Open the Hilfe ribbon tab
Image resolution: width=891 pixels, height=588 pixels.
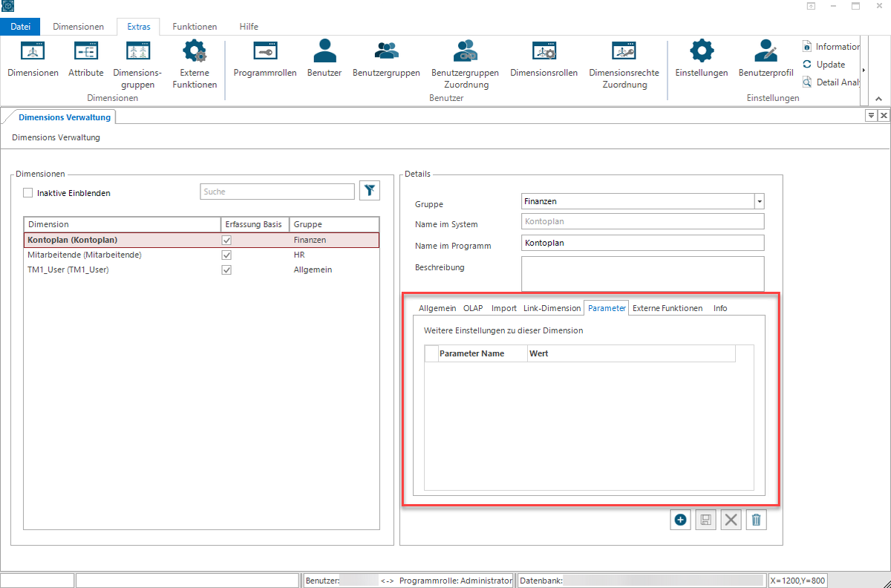249,27
